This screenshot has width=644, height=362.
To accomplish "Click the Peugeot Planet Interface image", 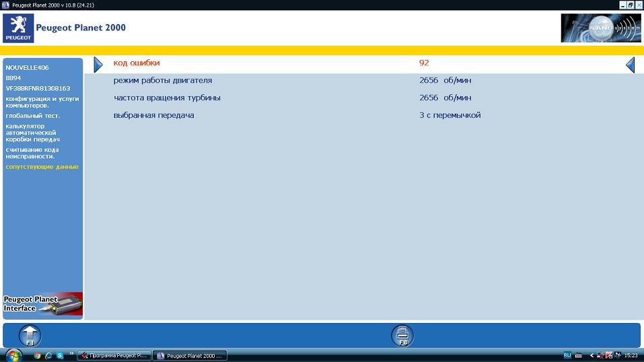I will pos(43,304).
